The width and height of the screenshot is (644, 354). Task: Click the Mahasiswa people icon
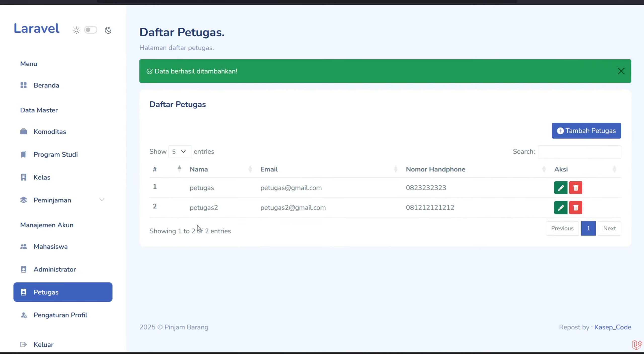tap(23, 247)
